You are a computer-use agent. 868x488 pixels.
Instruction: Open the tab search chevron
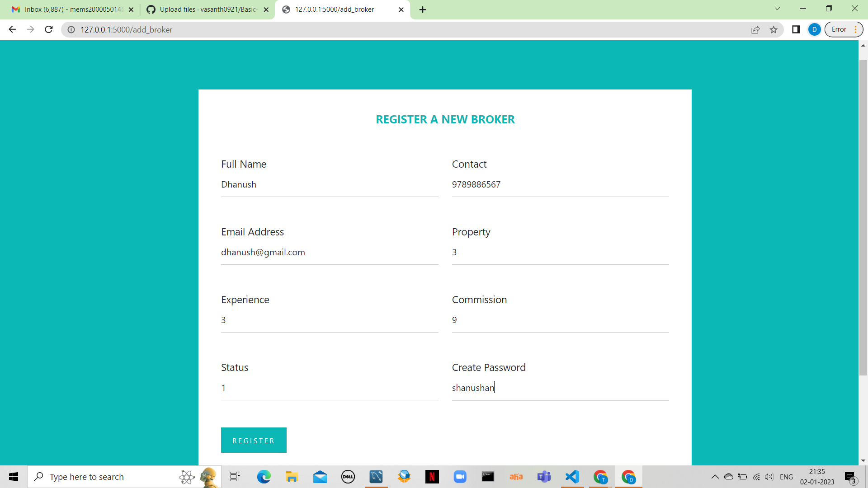777,9
